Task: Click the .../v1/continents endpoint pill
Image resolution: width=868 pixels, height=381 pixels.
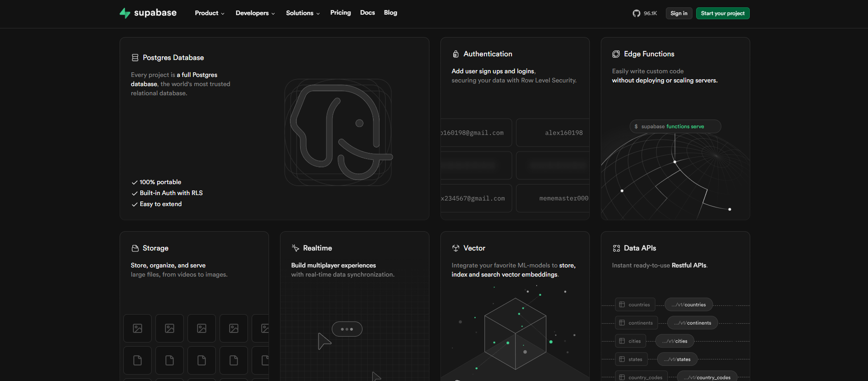Action: [692, 323]
